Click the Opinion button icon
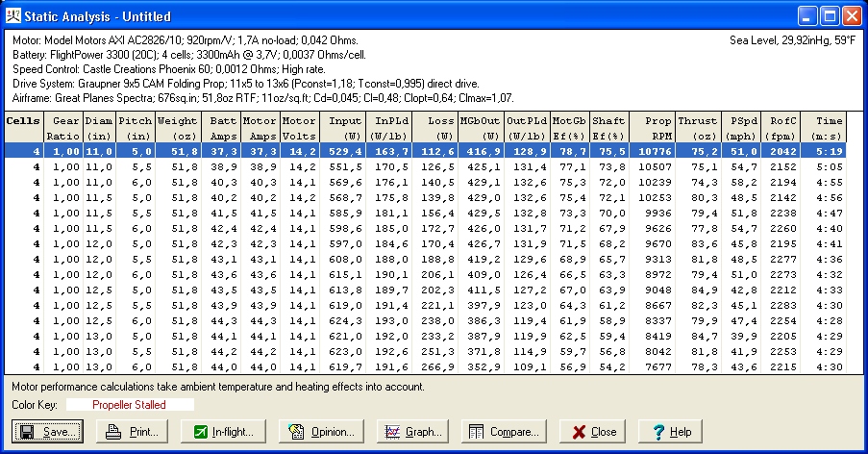The width and height of the screenshot is (868, 454). tap(296, 432)
